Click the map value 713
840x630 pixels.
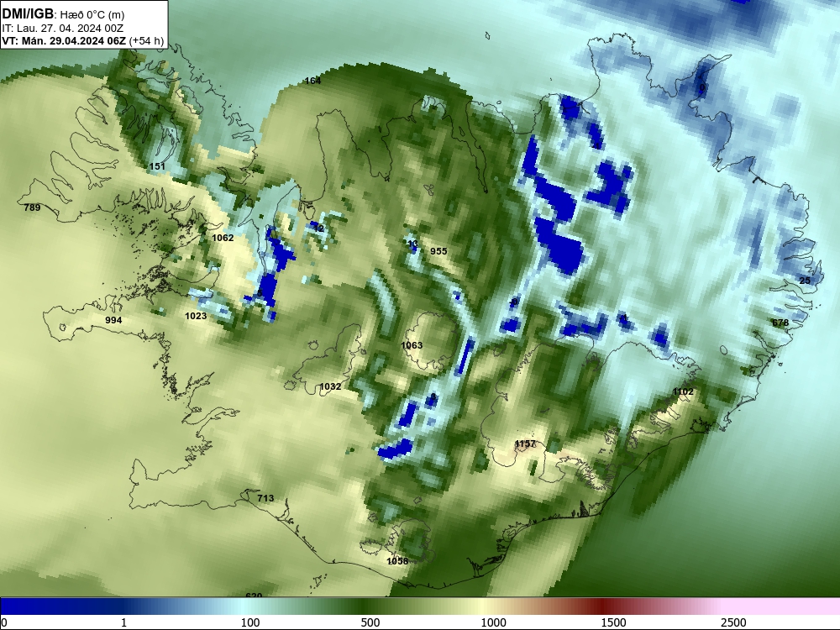tap(265, 498)
